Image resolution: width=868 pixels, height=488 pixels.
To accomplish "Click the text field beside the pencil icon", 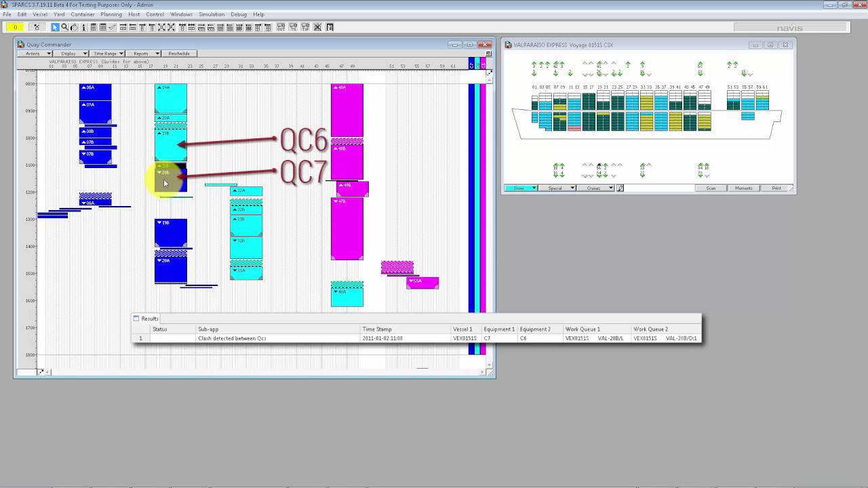I will [x=659, y=188].
